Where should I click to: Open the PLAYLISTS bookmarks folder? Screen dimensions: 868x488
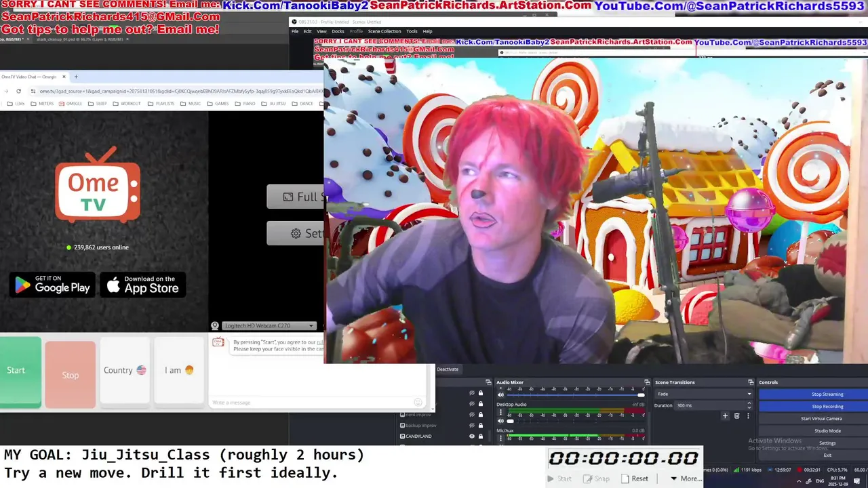click(x=161, y=104)
